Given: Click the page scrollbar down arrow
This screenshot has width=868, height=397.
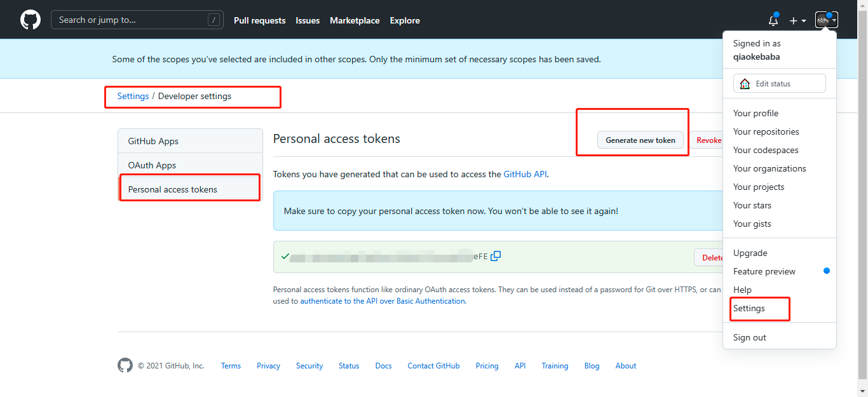Looking at the screenshot, I should point(862,391).
